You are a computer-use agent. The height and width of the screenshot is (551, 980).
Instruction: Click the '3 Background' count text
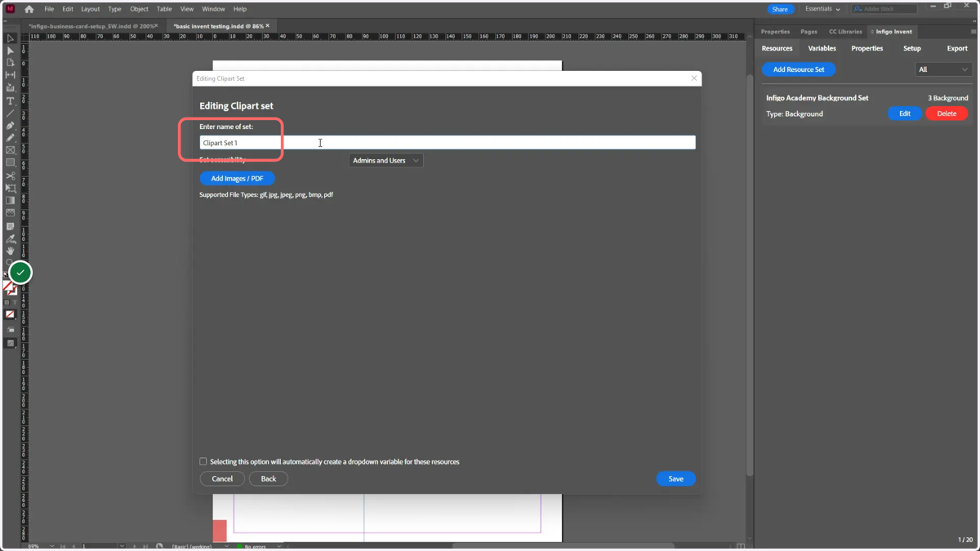tap(947, 98)
